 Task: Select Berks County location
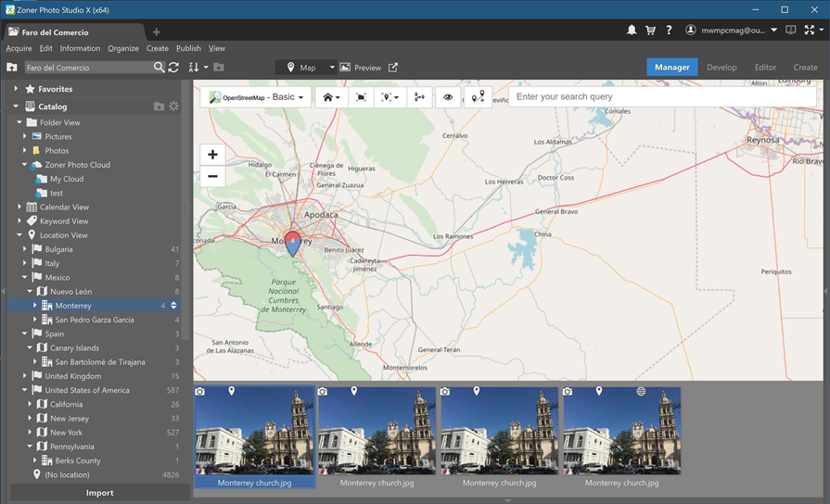pyautogui.click(x=78, y=460)
